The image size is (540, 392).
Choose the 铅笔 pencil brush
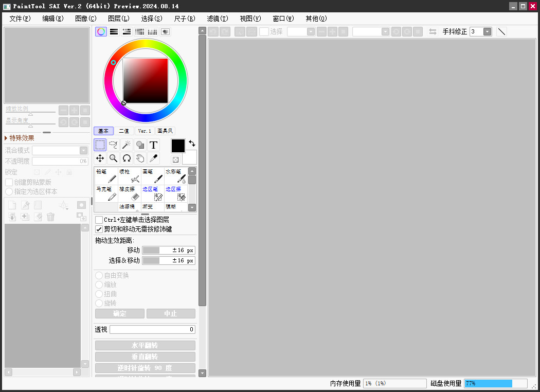tap(106, 176)
